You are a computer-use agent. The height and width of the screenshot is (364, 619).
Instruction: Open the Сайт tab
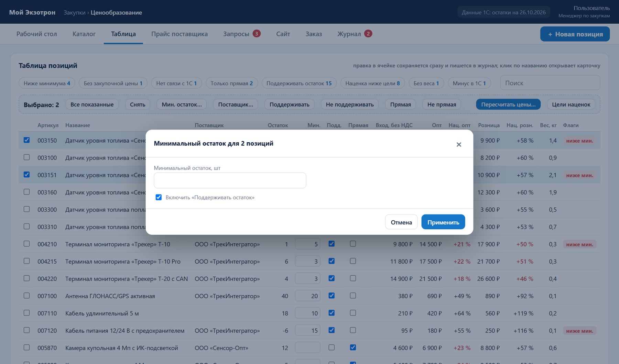coord(283,34)
